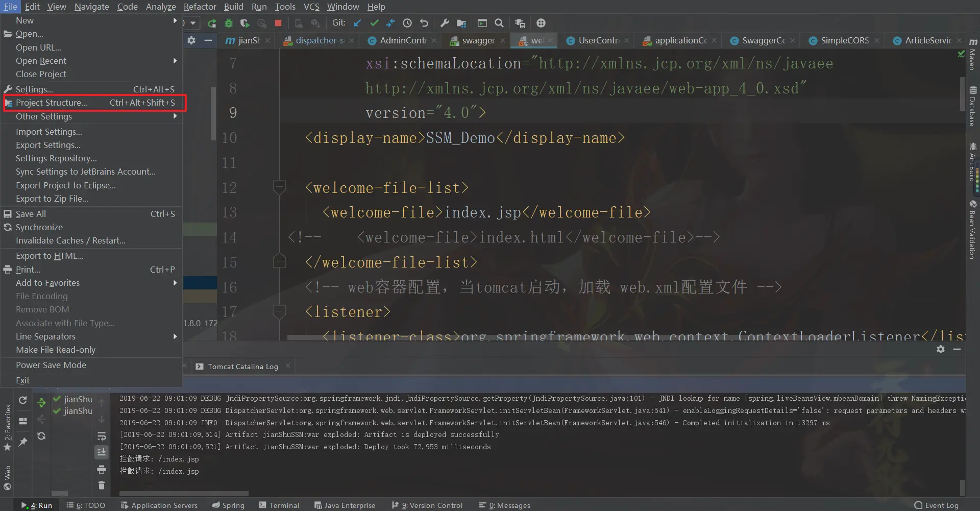Viewport: 980px width, 511px height.
Task: Stop the running process with red square
Action: pos(278,23)
